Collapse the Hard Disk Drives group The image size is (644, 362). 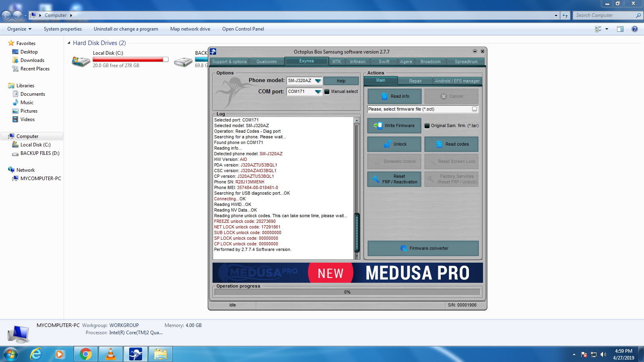(69, 43)
